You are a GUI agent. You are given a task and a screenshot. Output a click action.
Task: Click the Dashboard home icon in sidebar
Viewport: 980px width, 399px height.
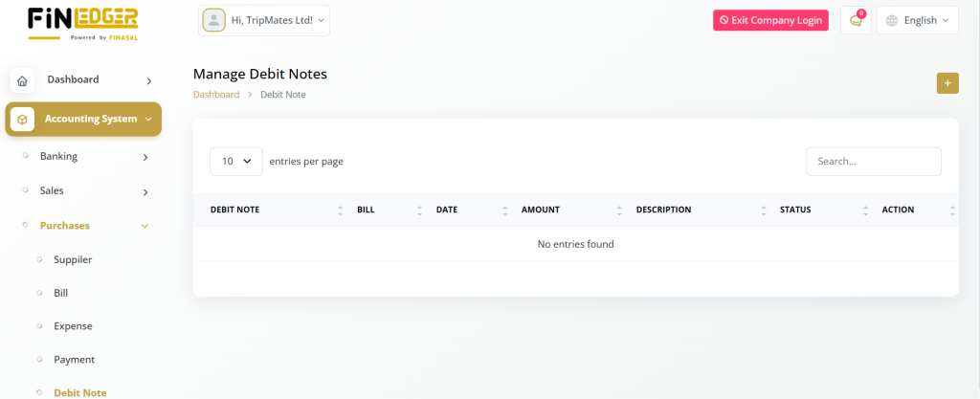click(22, 80)
